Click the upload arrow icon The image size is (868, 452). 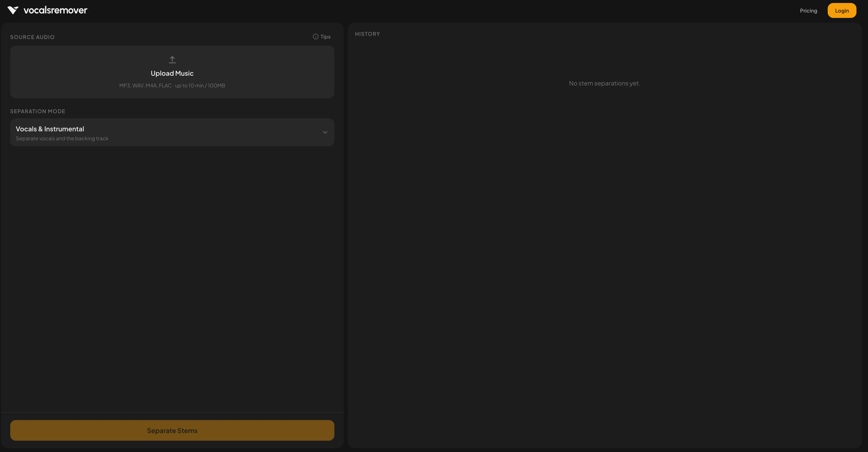172,60
